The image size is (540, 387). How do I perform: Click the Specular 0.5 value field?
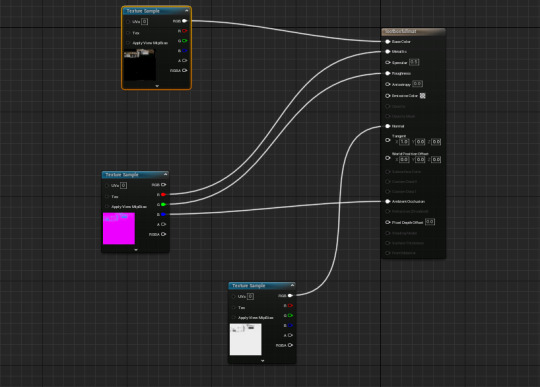pyautogui.click(x=414, y=62)
